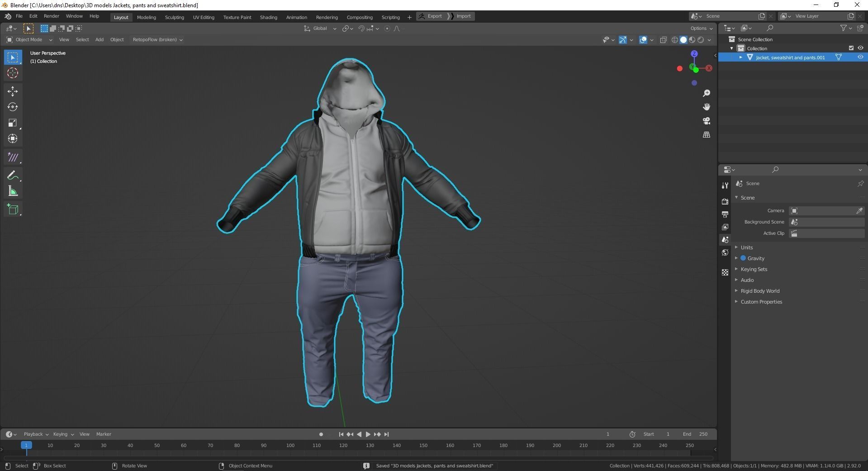The width and height of the screenshot is (868, 471).
Task: Select the 3D Cursor tool
Action: (x=13, y=73)
